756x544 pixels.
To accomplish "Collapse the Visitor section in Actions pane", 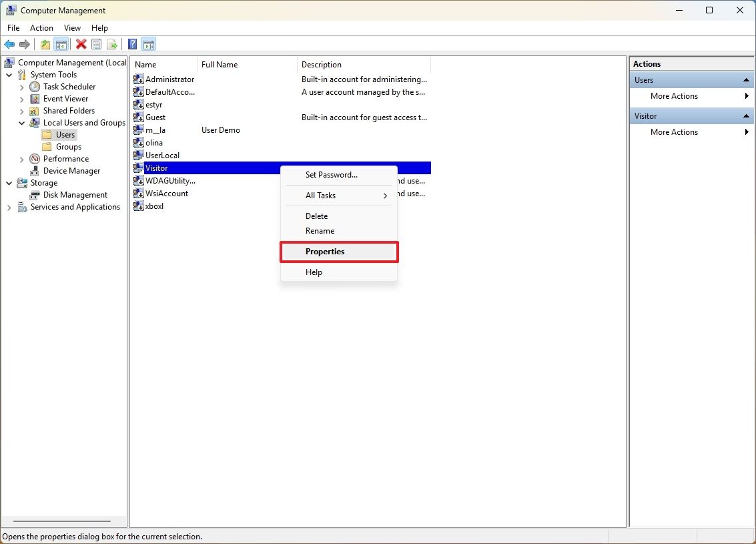I will [746, 116].
